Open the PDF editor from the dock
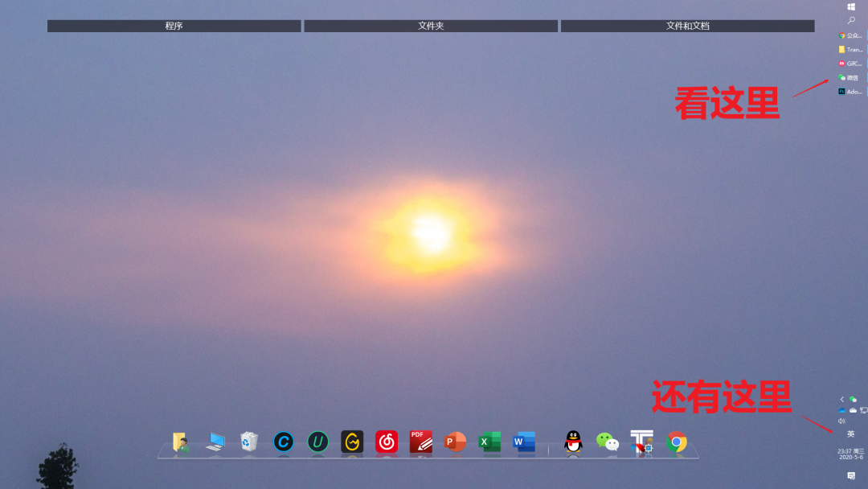 [420, 442]
